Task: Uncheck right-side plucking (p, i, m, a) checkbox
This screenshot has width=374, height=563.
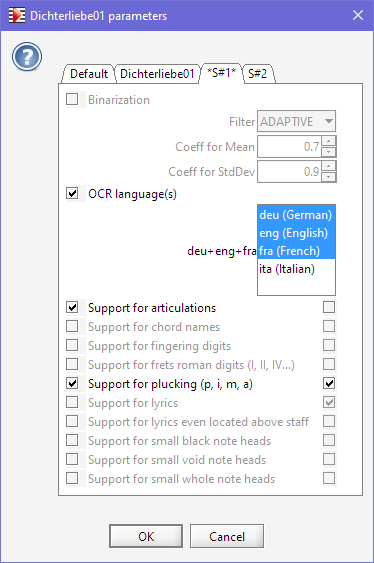Action: [329, 383]
